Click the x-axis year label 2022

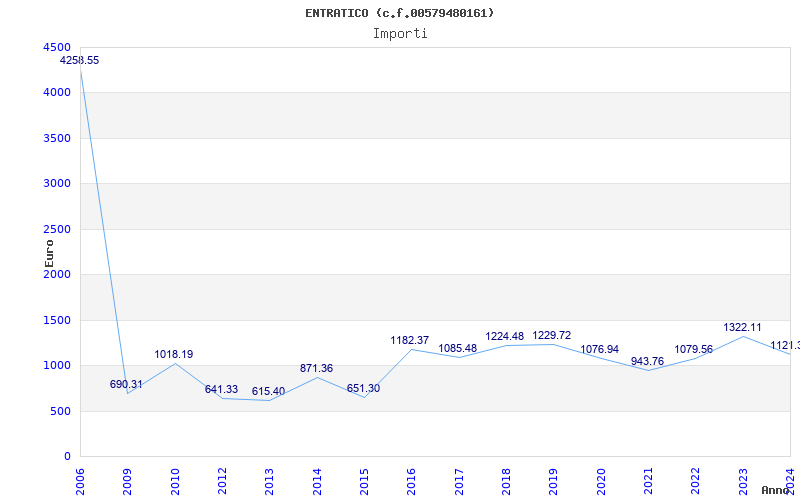[696, 482]
